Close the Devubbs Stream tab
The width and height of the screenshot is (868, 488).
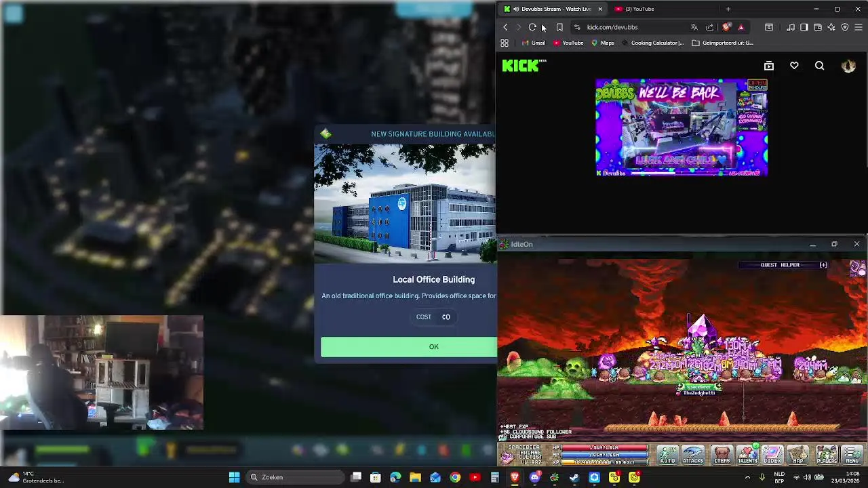[x=599, y=9]
